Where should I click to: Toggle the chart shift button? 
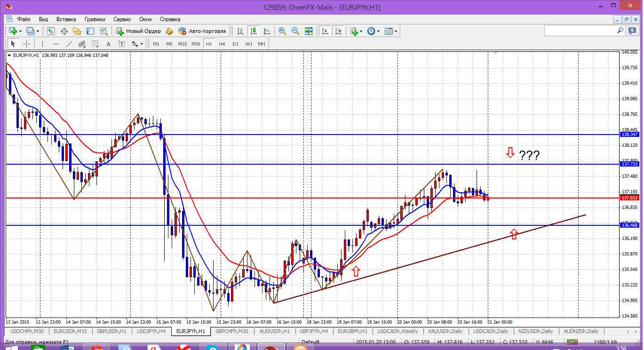338,31
